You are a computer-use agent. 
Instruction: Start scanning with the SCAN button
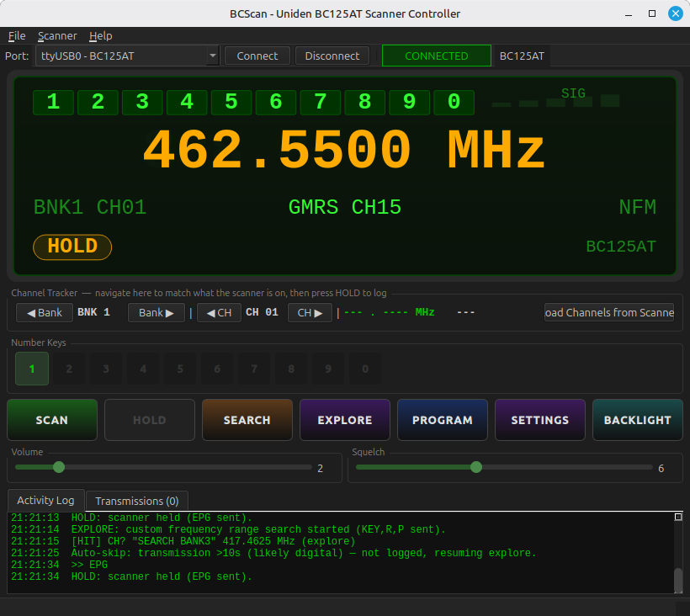52,420
